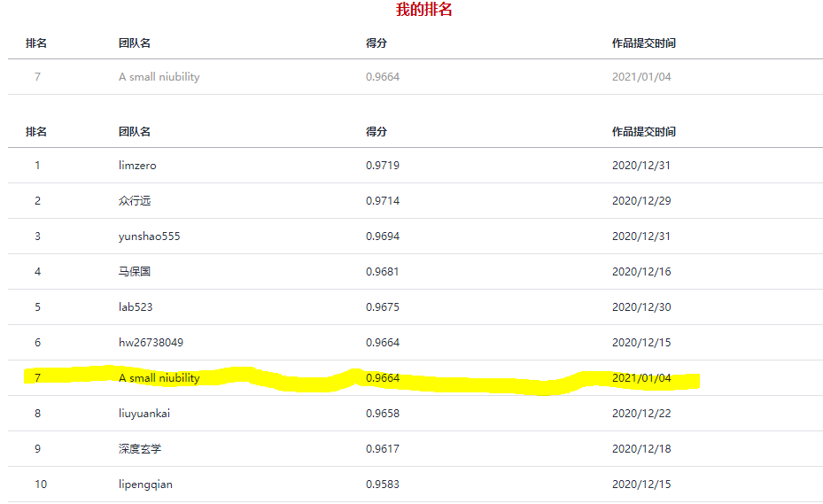Select score 0.9658
The width and height of the screenshot is (823, 504).
(383, 413)
